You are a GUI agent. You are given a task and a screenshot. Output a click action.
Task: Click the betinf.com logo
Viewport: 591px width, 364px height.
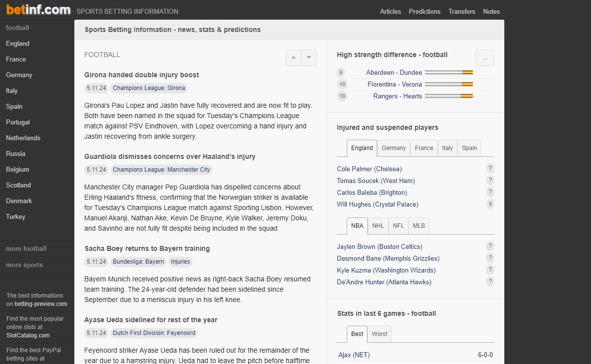(38, 9)
